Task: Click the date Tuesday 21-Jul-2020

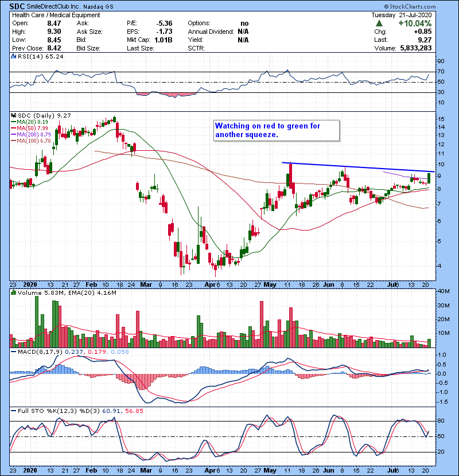Action: pos(401,15)
